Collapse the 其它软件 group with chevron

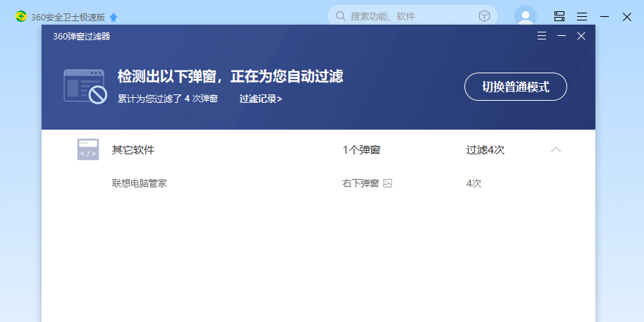coord(556,149)
